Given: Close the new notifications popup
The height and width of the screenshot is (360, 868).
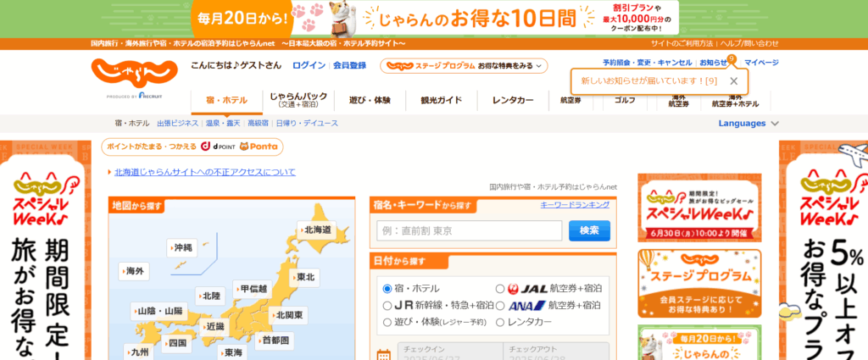Looking at the screenshot, I should pos(733,81).
